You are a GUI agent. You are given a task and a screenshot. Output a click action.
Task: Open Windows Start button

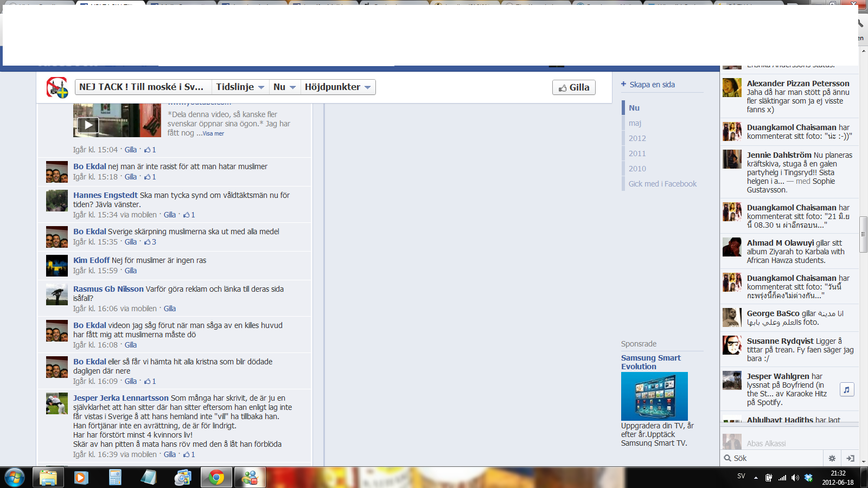coord(14,478)
